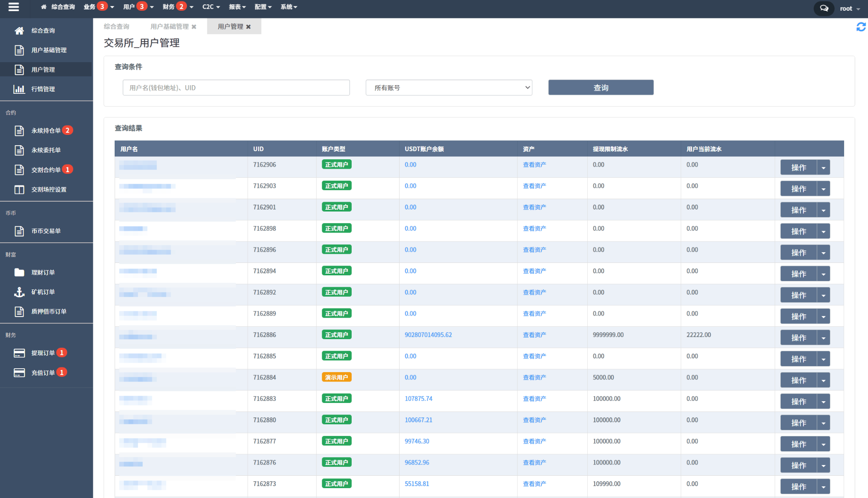Click the 演示用户 badge for UID 7162884
The image size is (868, 498).
337,377
